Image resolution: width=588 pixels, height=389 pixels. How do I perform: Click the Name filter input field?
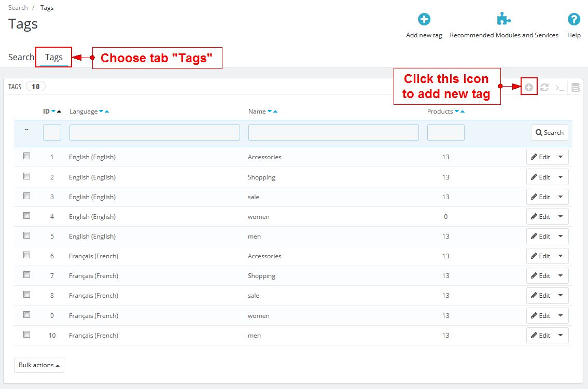pos(333,133)
